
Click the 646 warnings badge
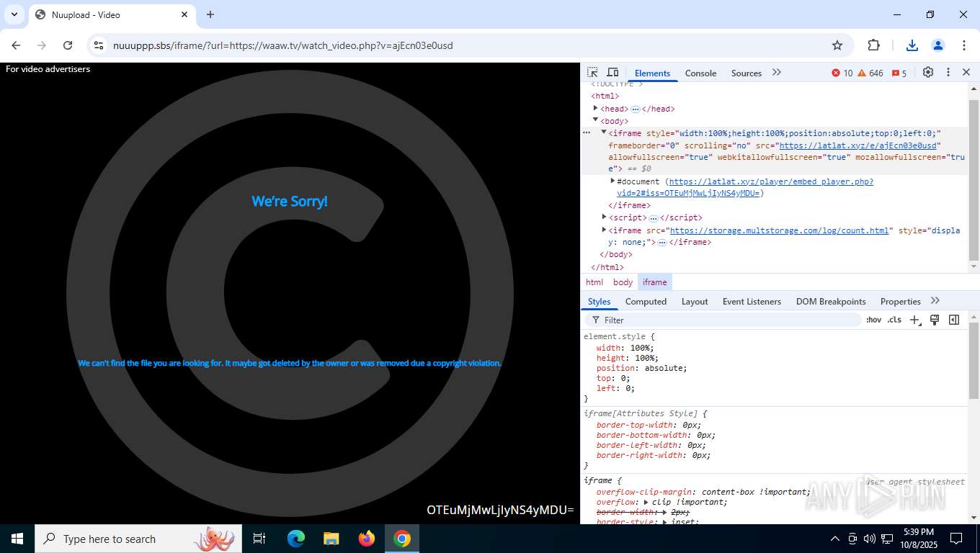pos(870,73)
